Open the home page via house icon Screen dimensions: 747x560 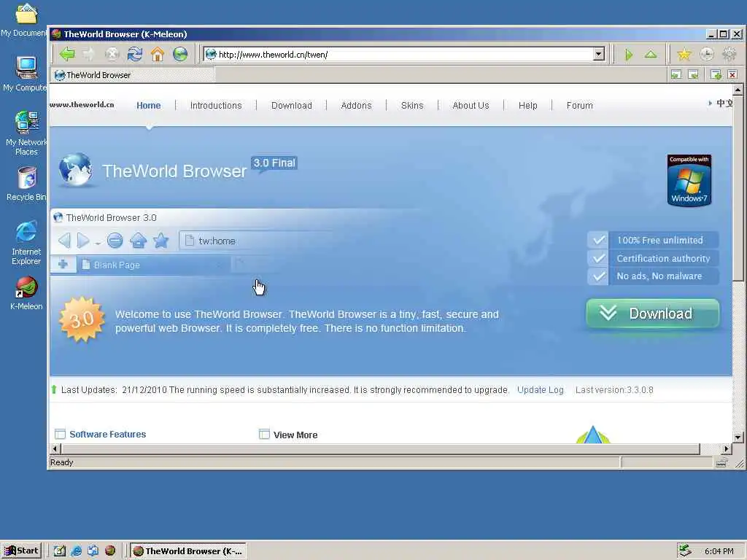[158, 54]
